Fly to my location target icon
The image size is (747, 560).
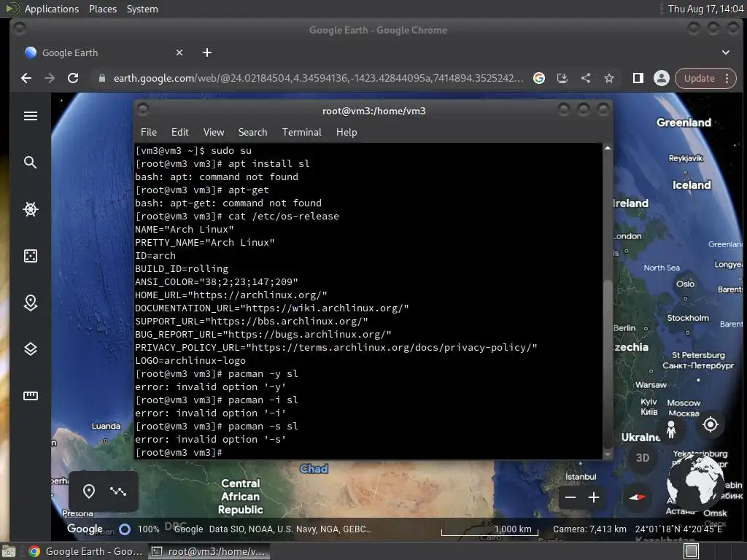pyautogui.click(x=711, y=424)
